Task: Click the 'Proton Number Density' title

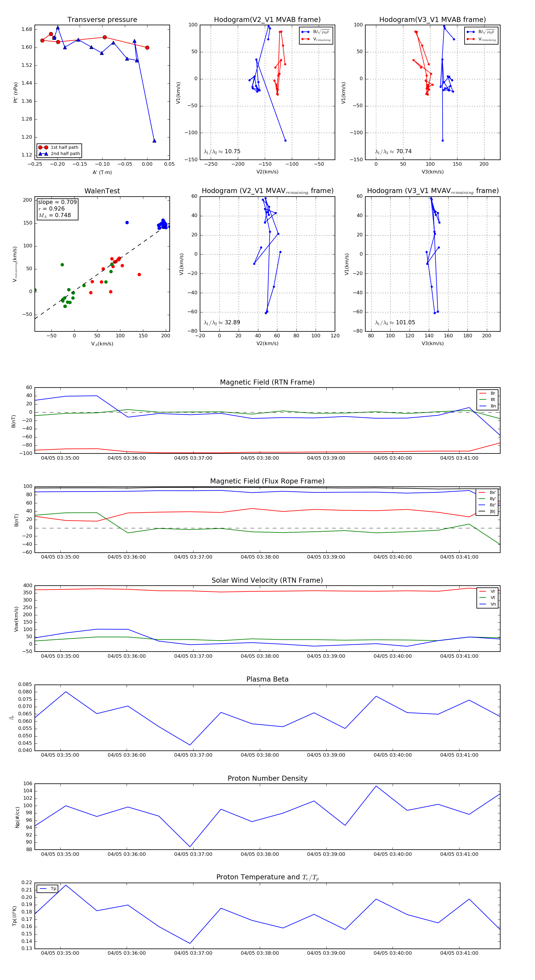Action: [x=267, y=778]
